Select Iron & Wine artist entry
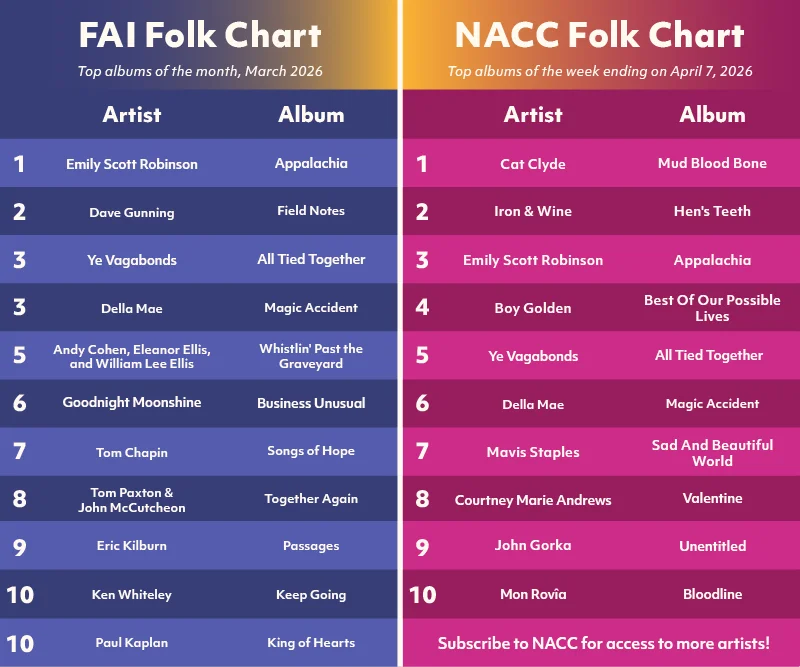This screenshot has width=800, height=667. 533,212
